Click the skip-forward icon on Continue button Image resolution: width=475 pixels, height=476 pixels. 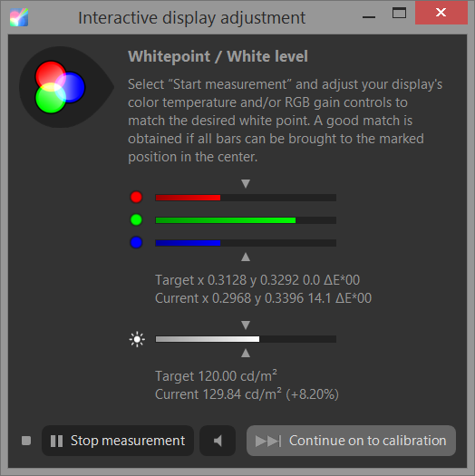268,441
